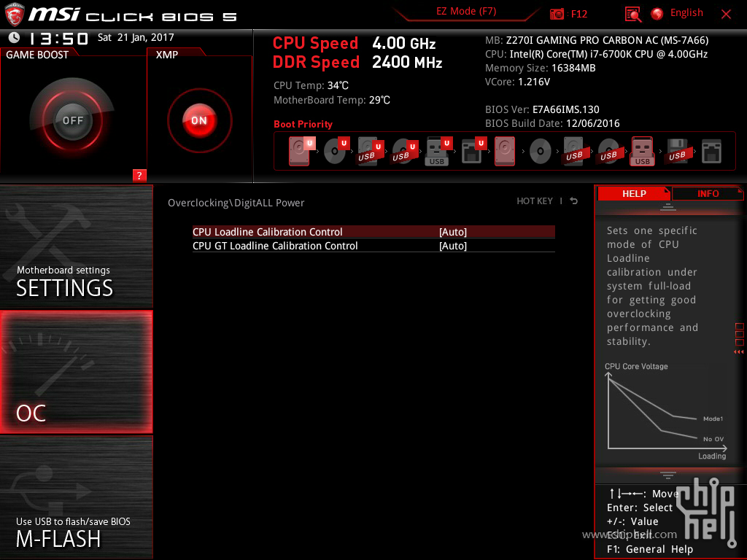The width and height of the screenshot is (747, 560).
Task: Open the language globe icon
Action: click(x=657, y=14)
